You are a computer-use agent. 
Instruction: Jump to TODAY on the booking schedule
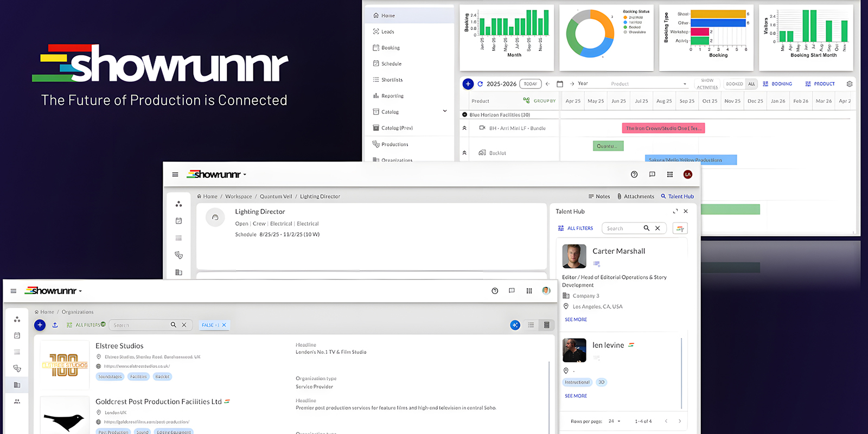(x=531, y=84)
